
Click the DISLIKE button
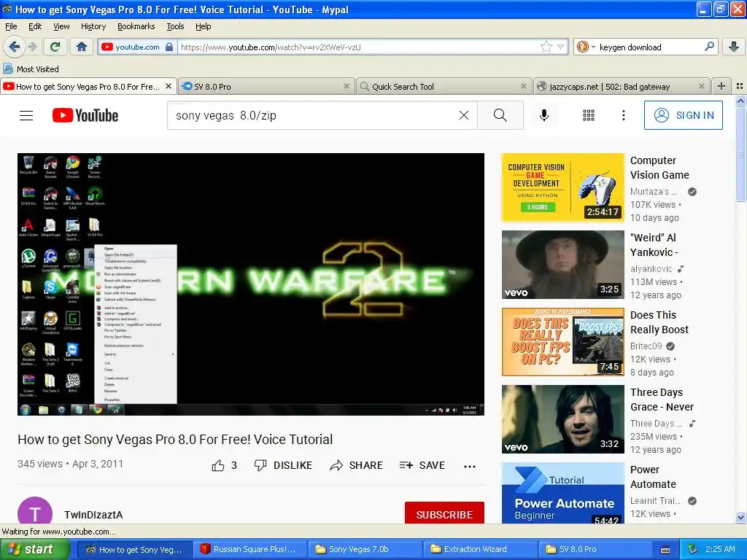pos(283,465)
